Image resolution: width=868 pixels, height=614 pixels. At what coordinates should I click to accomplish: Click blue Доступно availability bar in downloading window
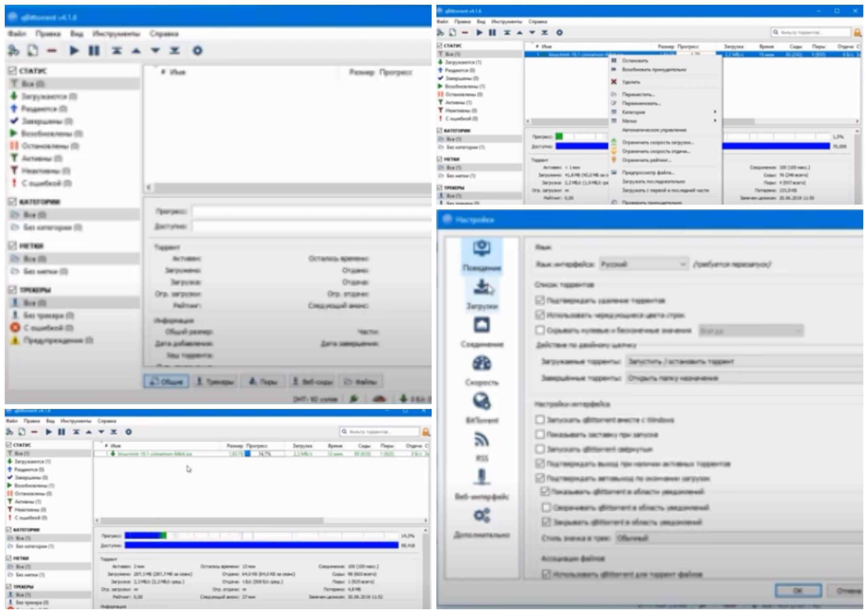(x=262, y=545)
